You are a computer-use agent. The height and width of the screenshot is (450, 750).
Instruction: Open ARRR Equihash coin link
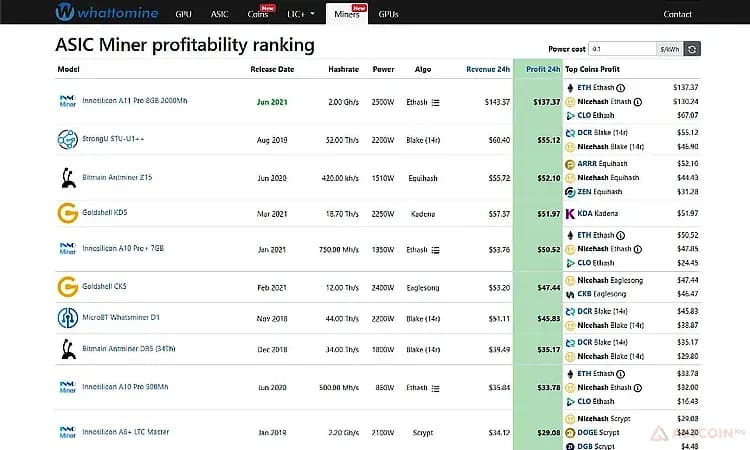point(602,164)
